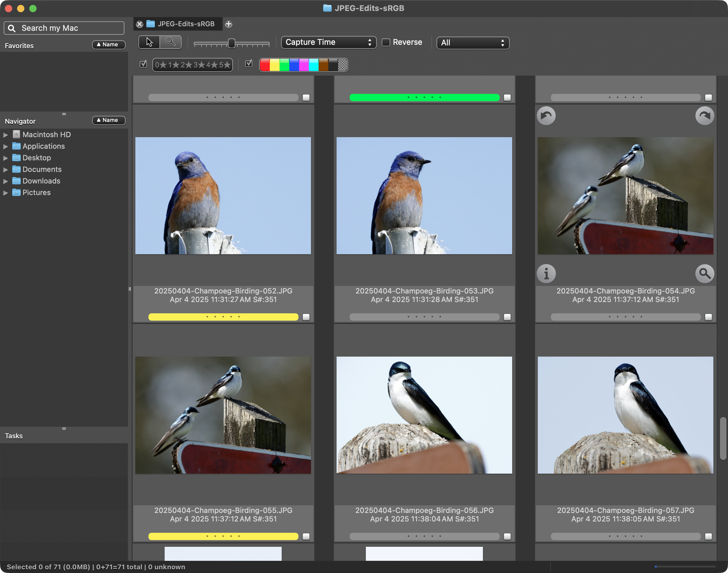This screenshot has height=573, width=728.
Task: Rotate image 054 clockwise
Action: pyautogui.click(x=705, y=116)
